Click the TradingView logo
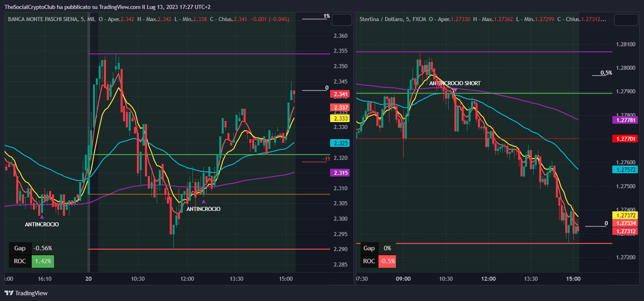The height and width of the screenshot is (301, 644). (x=26, y=293)
